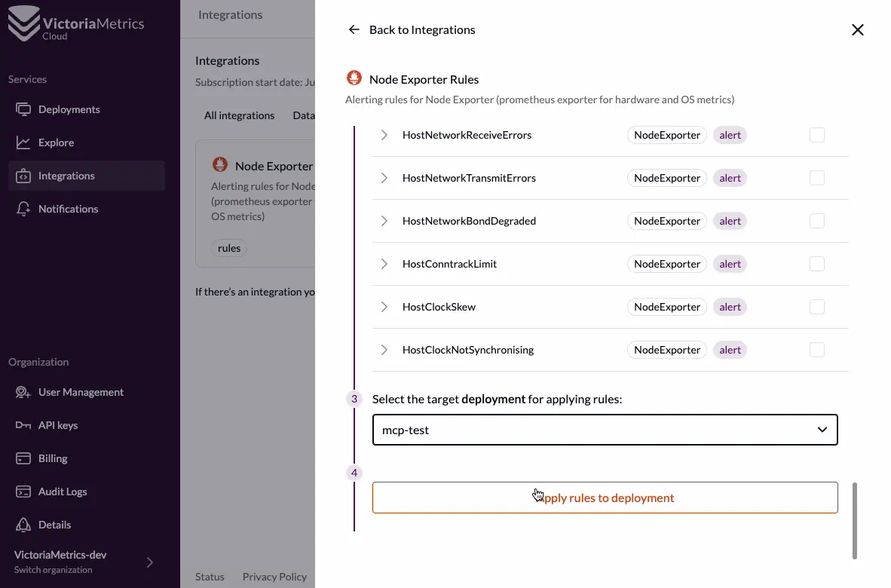Screen dimensions: 891x588
Task: Click Apply rules to deployment button
Action: 605,498
